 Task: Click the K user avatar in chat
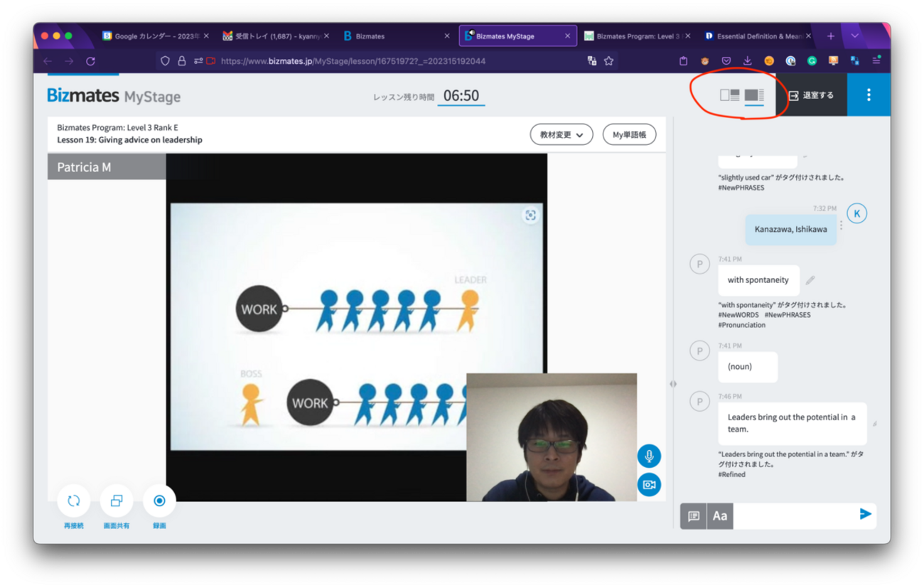857,213
